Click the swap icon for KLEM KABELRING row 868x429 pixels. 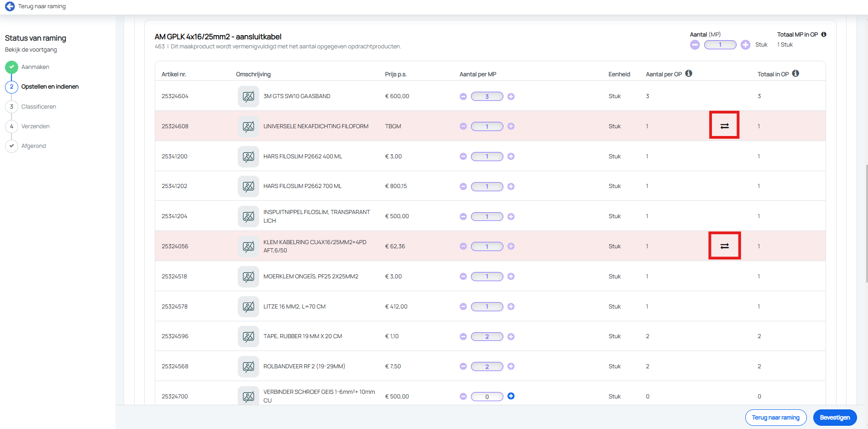(724, 246)
